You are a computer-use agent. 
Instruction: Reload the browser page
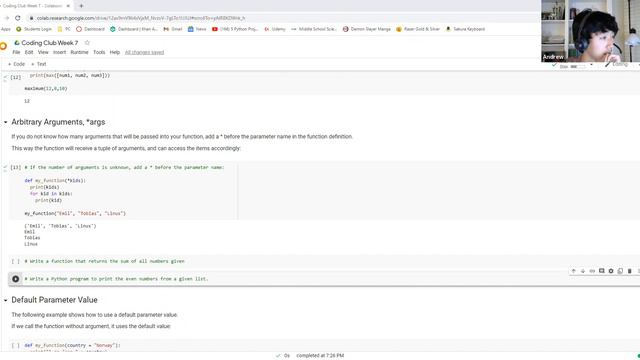(x=18, y=18)
